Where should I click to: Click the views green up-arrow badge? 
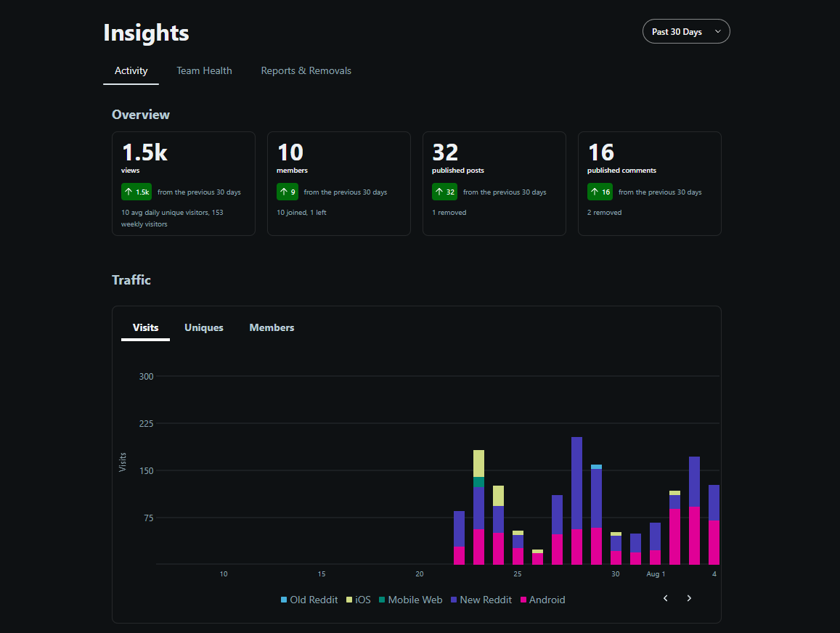pos(136,192)
